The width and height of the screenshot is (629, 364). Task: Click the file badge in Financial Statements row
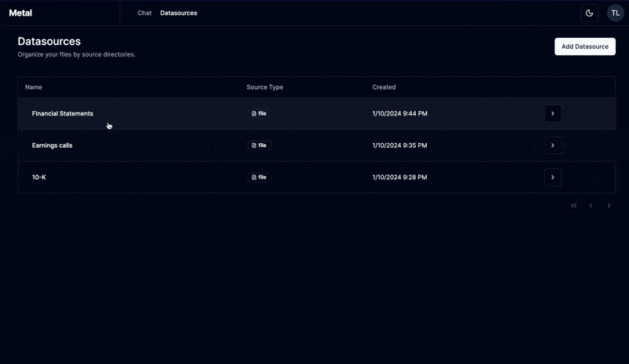point(259,113)
